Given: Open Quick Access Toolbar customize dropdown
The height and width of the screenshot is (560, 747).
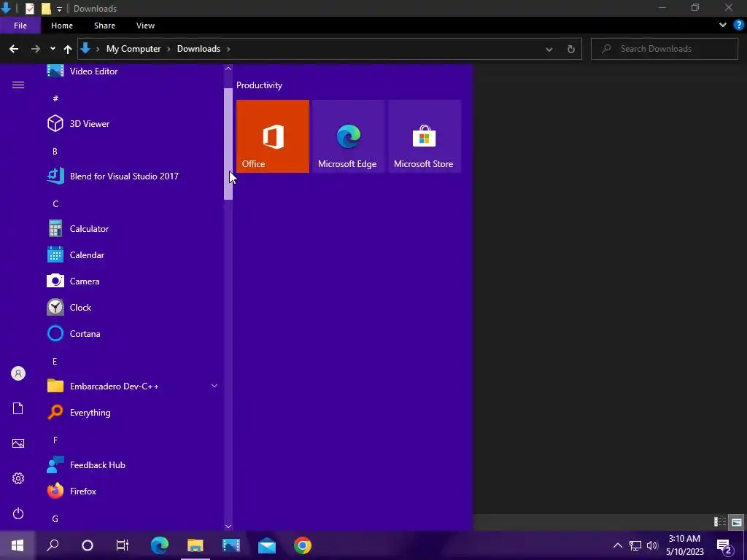Looking at the screenshot, I should click(59, 9).
